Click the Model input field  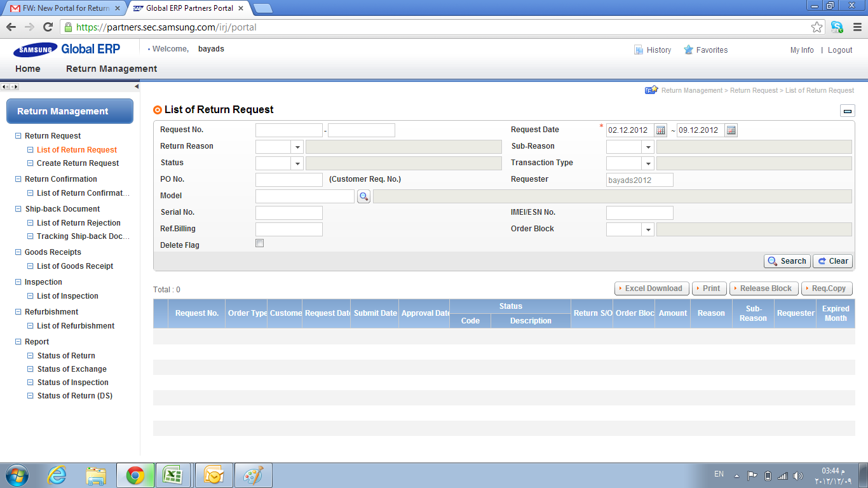click(305, 196)
